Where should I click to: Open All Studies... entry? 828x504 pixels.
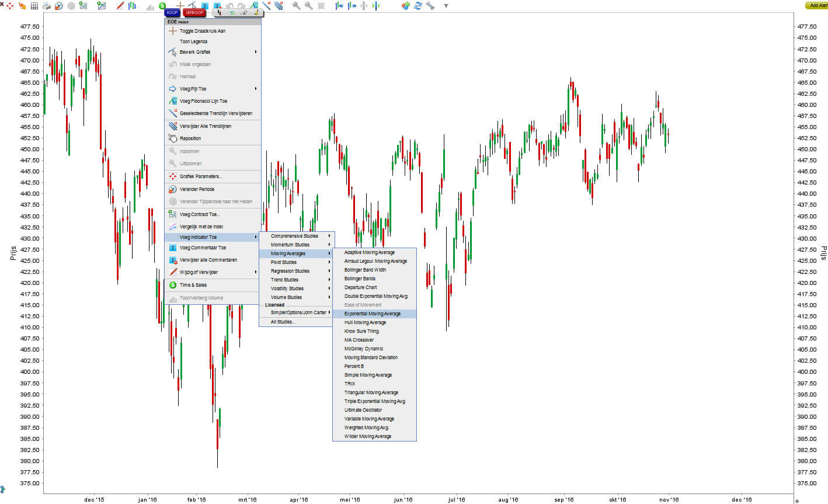pyautogui.click(x=297, y=322)
